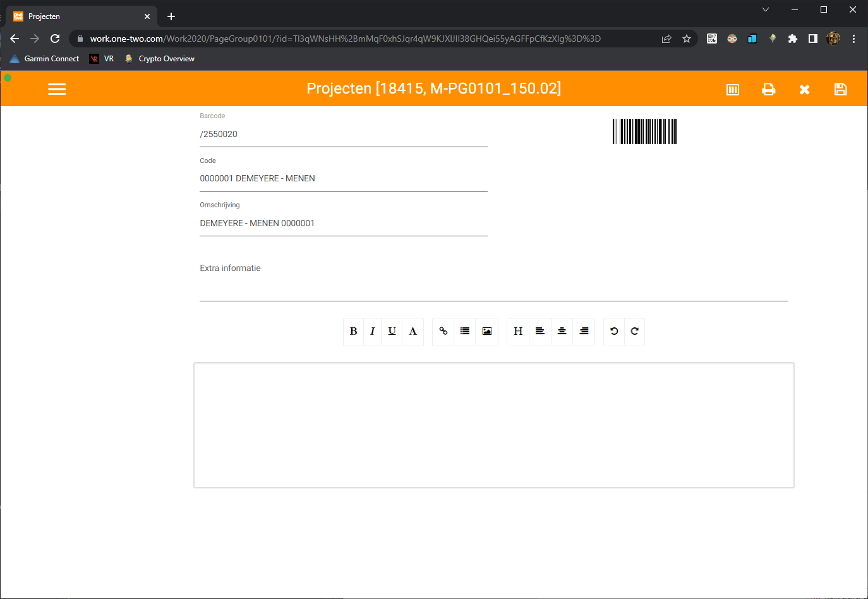Click into the Code field
The height and width of the screenshot is (599, 868).
344,179
